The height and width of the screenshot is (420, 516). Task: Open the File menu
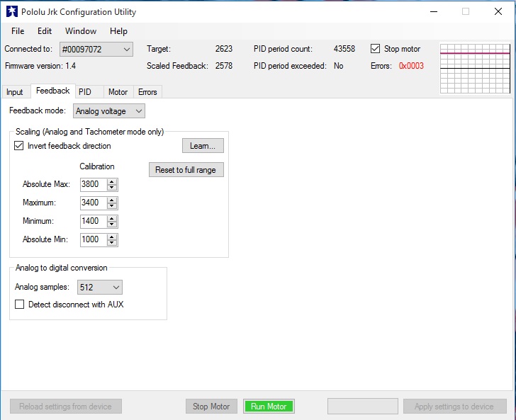tap(18, 31)
